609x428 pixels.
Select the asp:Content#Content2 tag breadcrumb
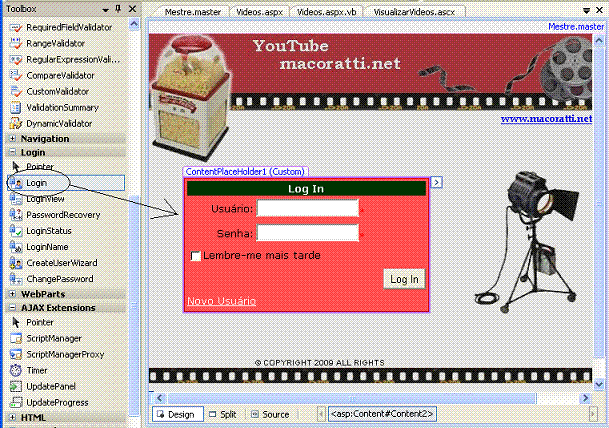(x=382, y=414)
